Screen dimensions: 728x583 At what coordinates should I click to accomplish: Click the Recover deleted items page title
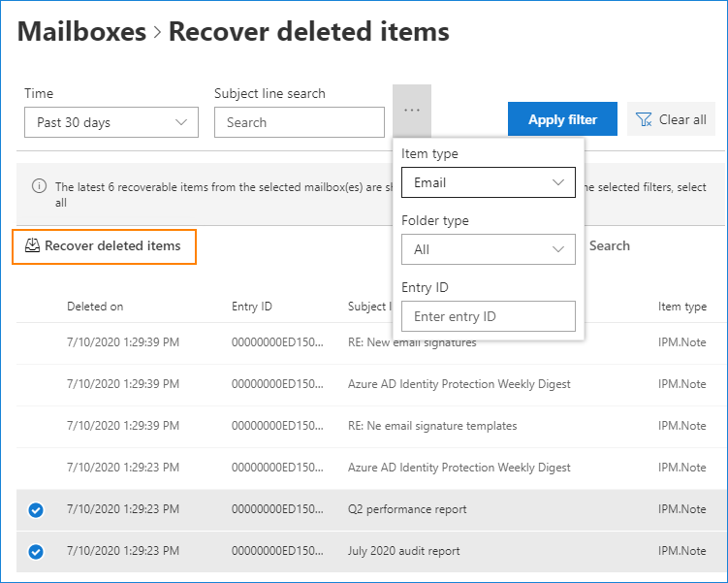(x=309, y=32)
